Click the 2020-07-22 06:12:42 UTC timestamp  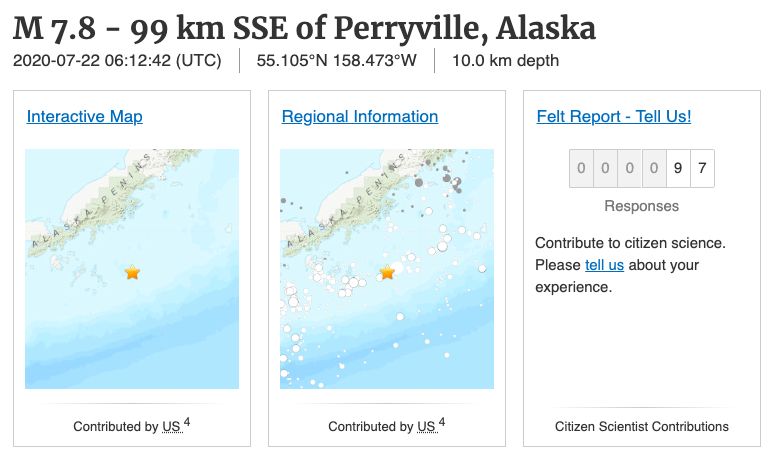117,60
